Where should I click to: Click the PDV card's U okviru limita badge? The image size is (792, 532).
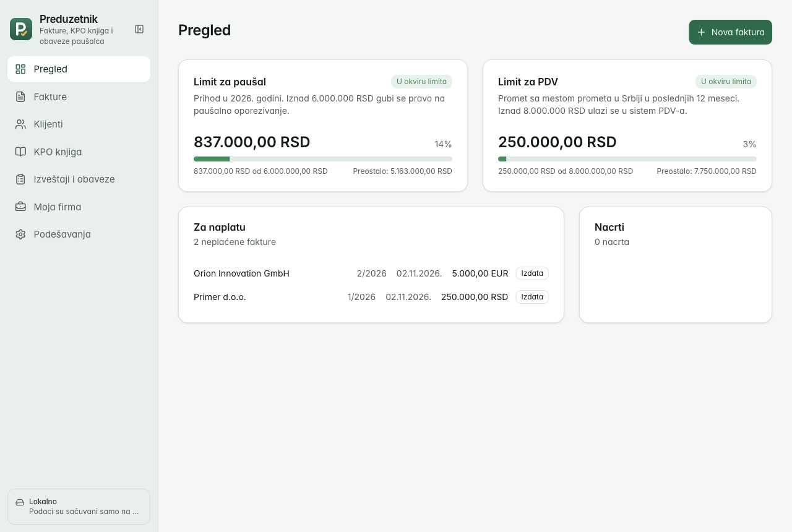tap(726, 82)
